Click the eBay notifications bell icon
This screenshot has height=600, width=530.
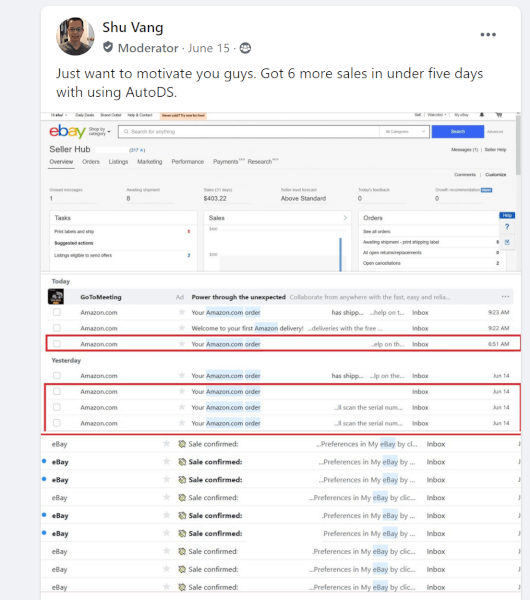(x=482, y=114)
